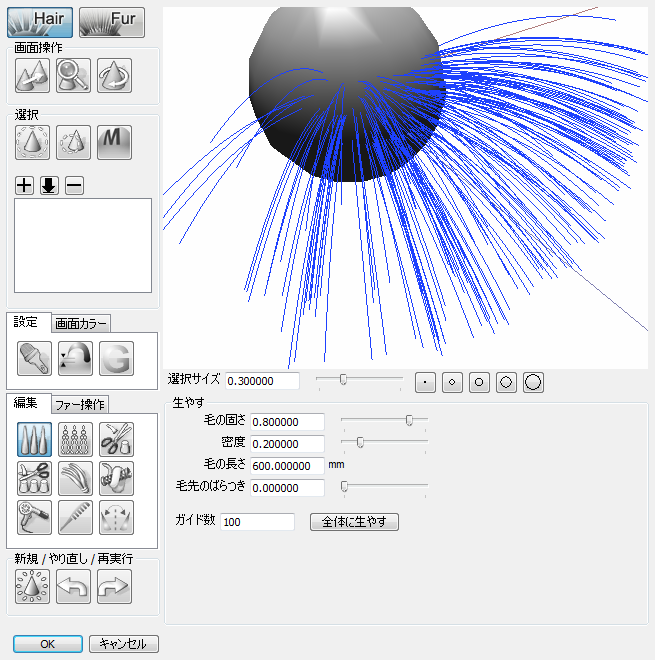The width and height of the screenshot is (655, 660).
Task: Choose the largest circle selection size
Action: point(533,383)
